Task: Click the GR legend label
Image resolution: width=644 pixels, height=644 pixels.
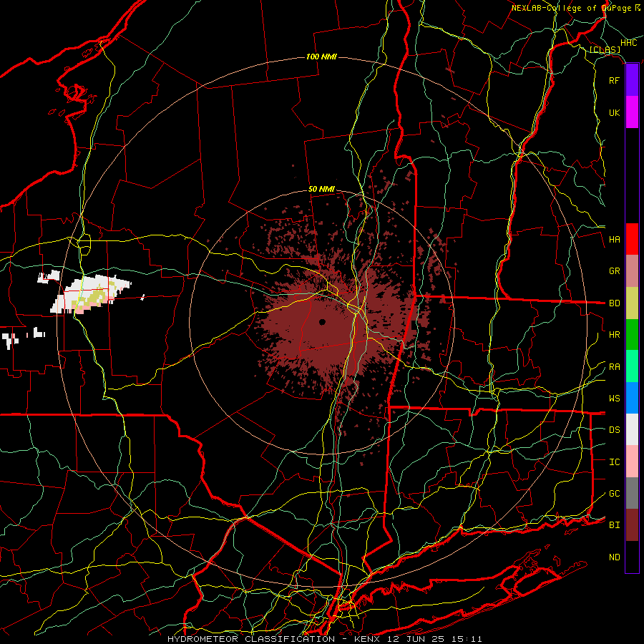Action: 614,271
